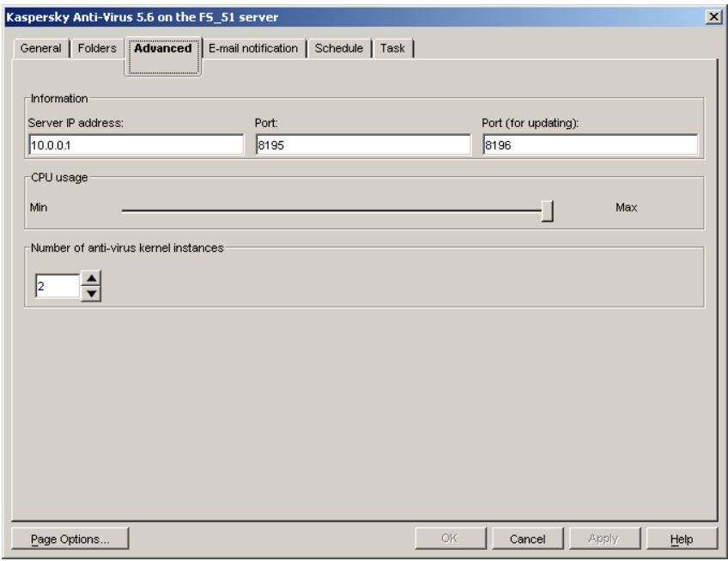Click the CPU usage group label
The height and width of the screenshot is (561, 728).
[x=59, y=178]
